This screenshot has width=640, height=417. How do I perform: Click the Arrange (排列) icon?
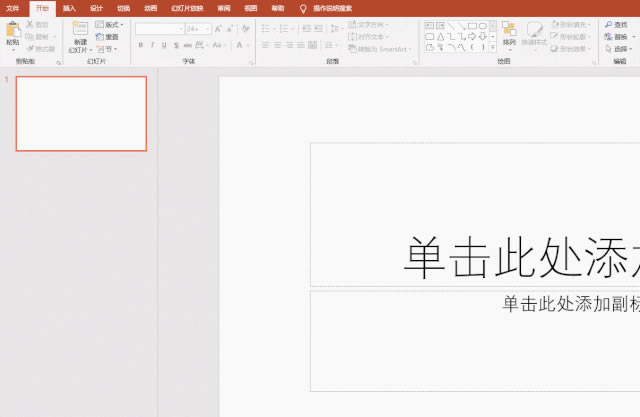click(509, 29)
